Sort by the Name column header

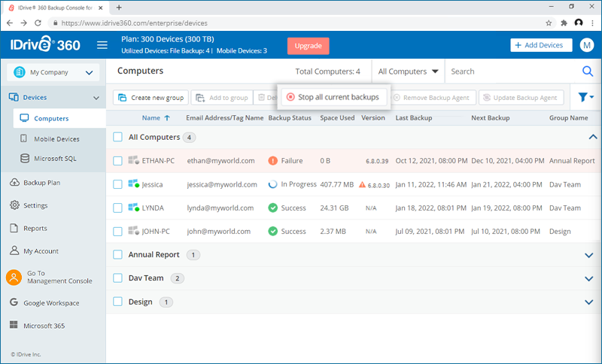pyautogui.click(x=151, y=118)
